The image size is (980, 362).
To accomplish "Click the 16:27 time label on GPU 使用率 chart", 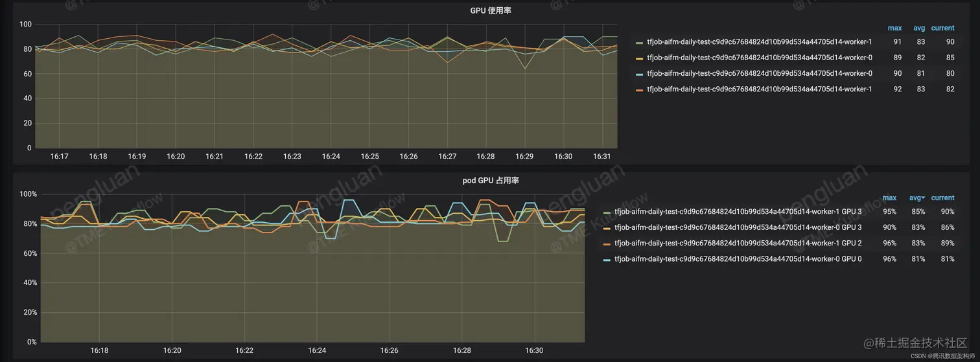I will (447, 157).
